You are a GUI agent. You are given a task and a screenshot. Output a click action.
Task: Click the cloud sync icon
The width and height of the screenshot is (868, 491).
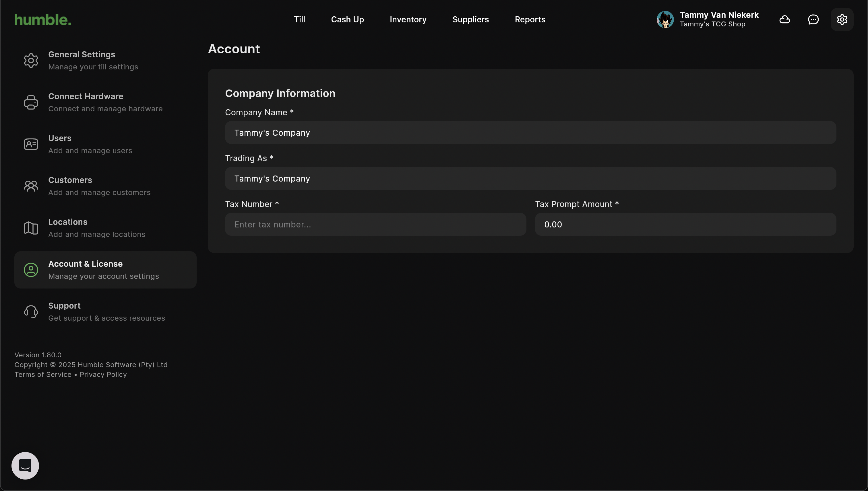[x=785, y=20]
